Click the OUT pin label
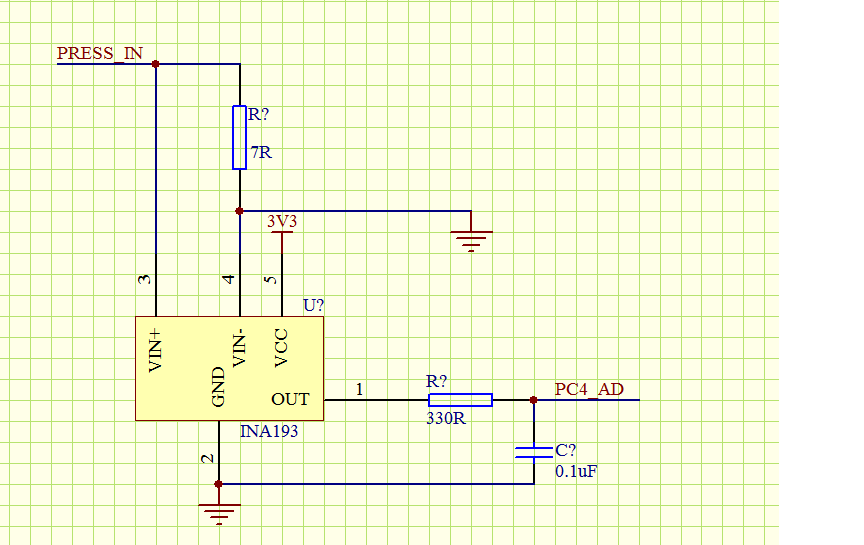 pyautogui.click(x=290, y=399)
